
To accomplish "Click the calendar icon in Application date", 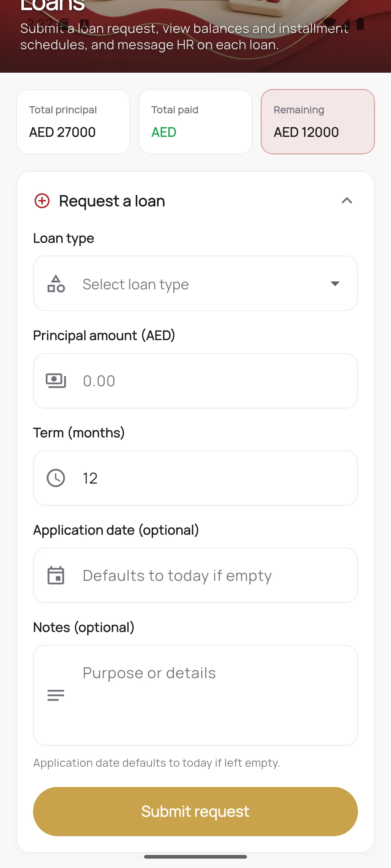I will [x=56, y=575].
